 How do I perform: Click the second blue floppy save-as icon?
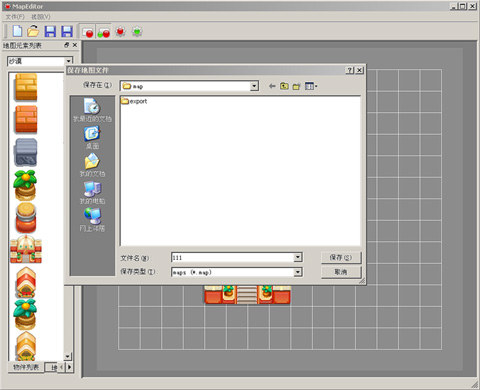[67, 31]
